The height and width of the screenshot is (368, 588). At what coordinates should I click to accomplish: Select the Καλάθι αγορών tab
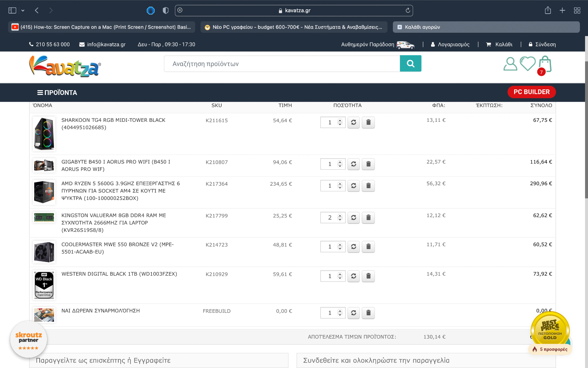[x=486, y=27]
